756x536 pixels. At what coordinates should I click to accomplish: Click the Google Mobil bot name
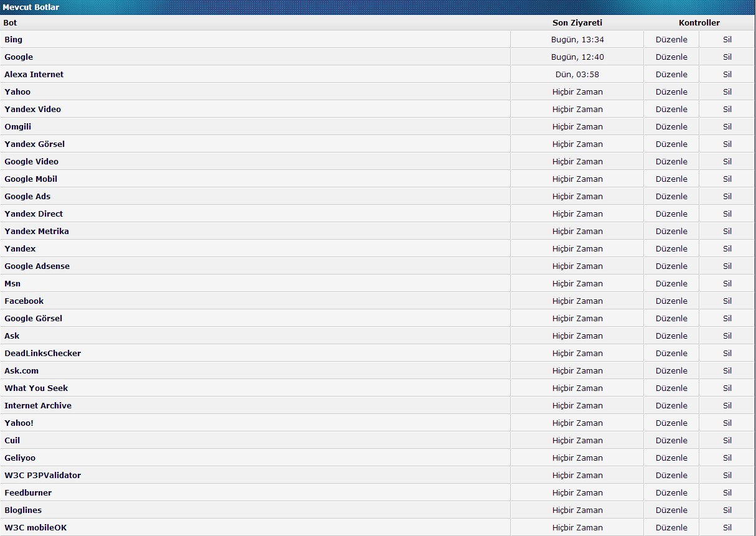[30, 179]
